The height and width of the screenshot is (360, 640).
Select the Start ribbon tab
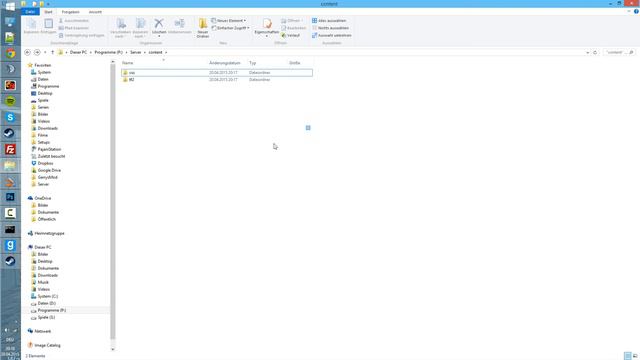point(48,12)
